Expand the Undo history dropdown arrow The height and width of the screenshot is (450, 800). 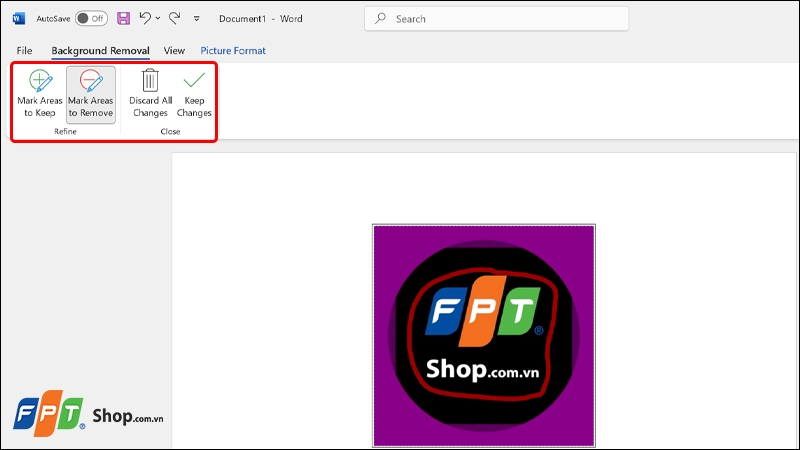tap(158, 19)
